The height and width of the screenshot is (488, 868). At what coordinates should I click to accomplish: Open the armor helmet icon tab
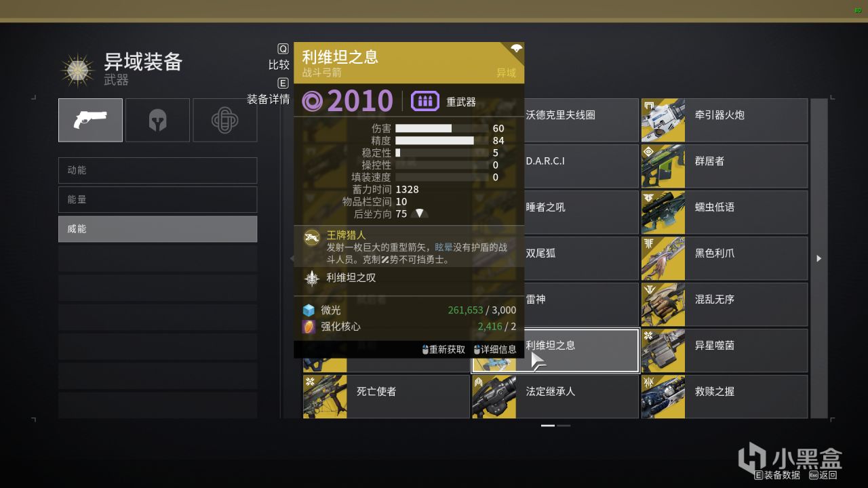point(157,120)
